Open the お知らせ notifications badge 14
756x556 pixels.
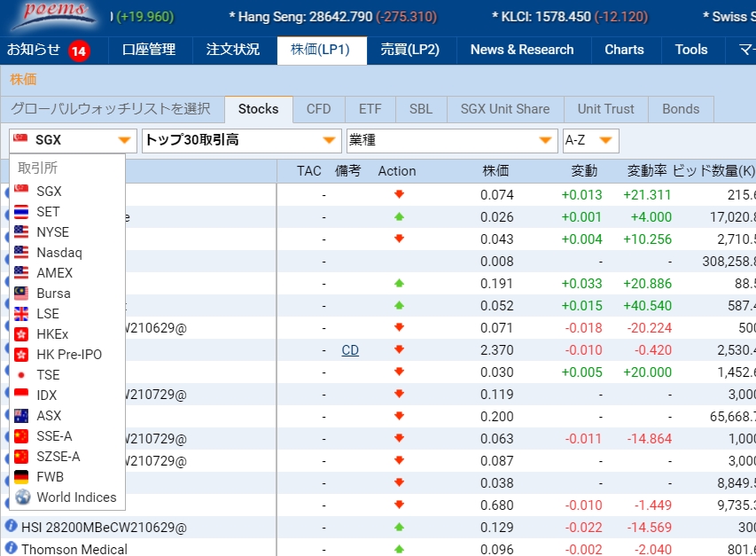79,51
